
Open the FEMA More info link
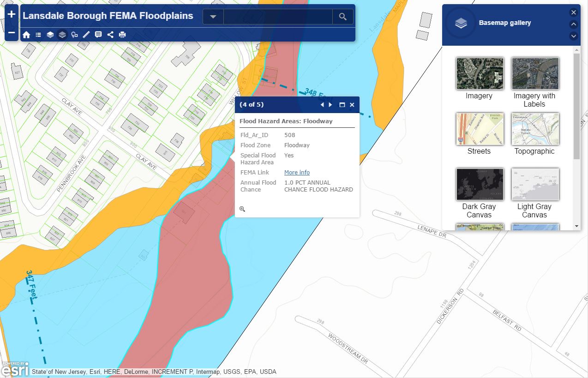[x=297, y=173]
